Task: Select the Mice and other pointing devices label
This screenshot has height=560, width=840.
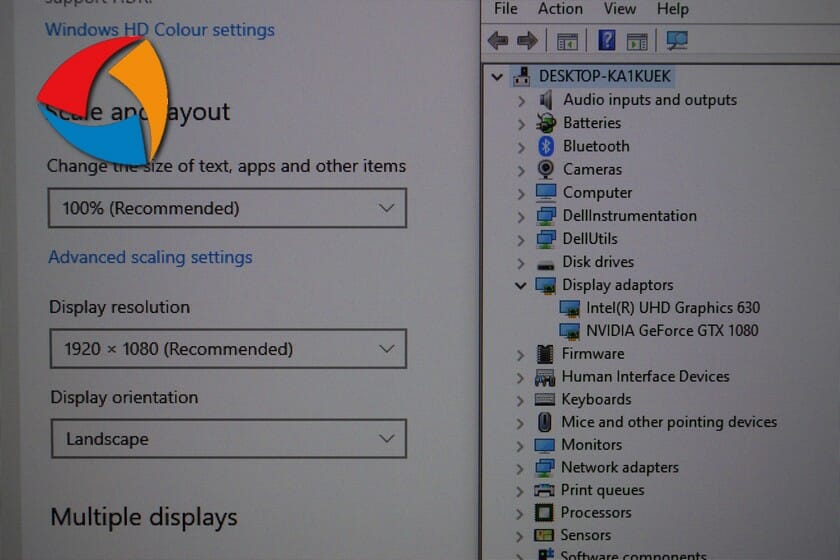Action: click(x=669, y=422)
